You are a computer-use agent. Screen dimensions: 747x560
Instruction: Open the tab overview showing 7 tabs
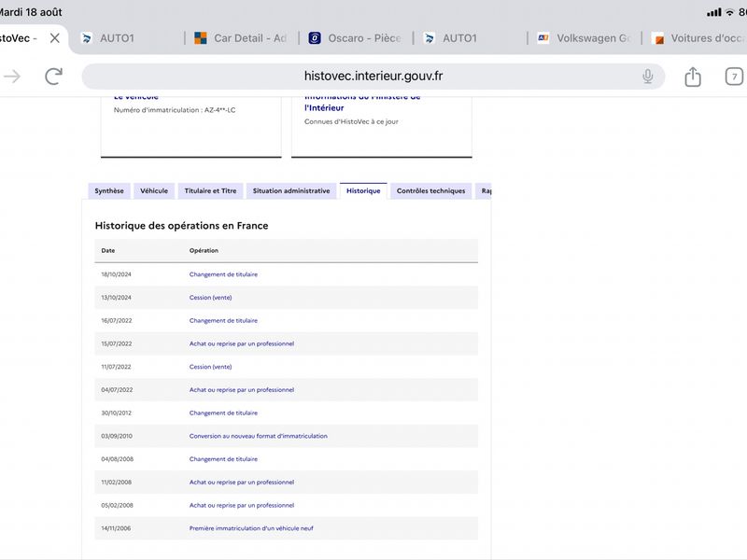point(734,77)
